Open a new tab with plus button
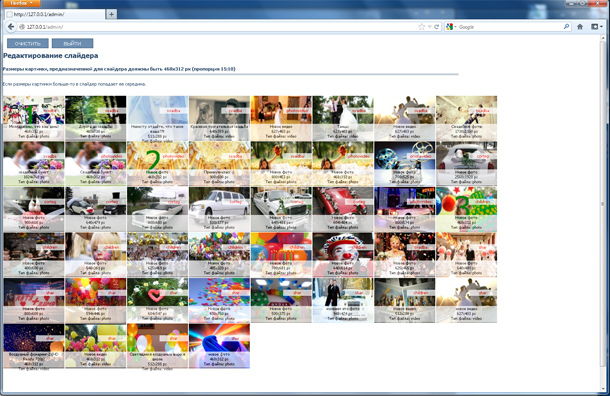 point(111,14)
